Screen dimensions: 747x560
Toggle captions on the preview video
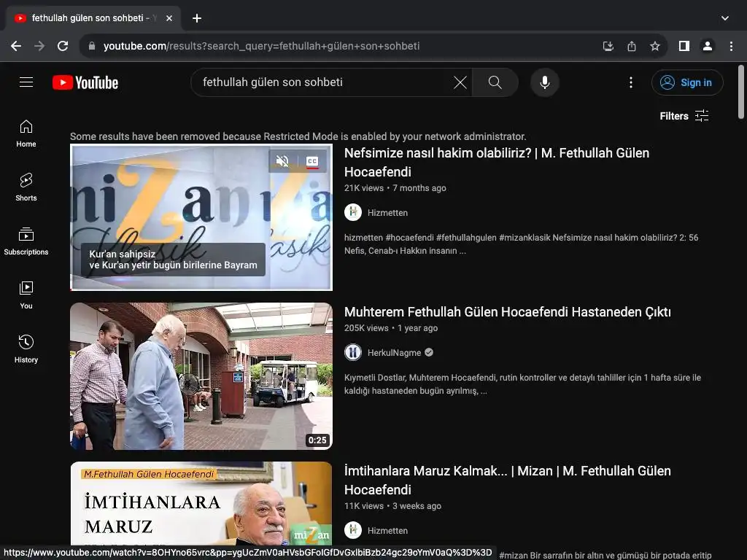click(x=312, y=161)
